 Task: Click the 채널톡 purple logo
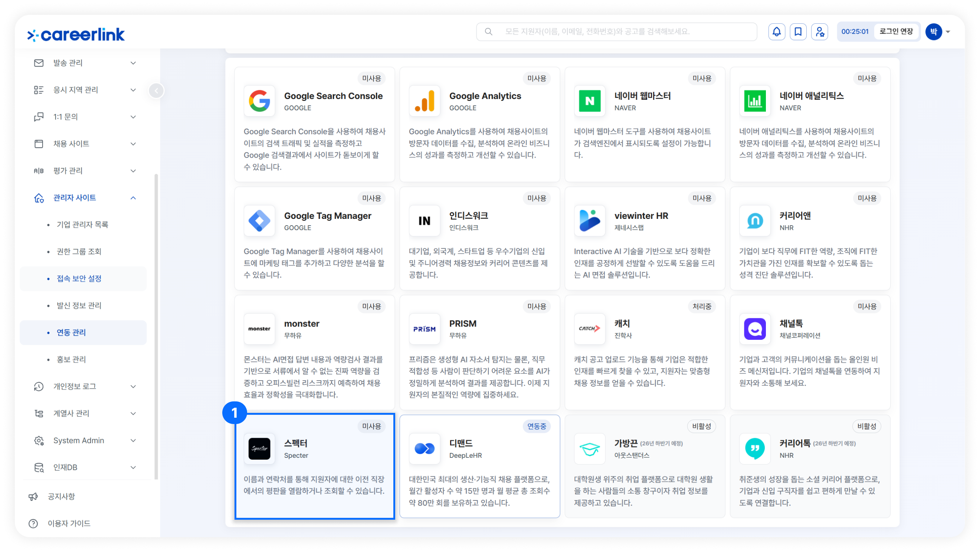coord(755,329)
